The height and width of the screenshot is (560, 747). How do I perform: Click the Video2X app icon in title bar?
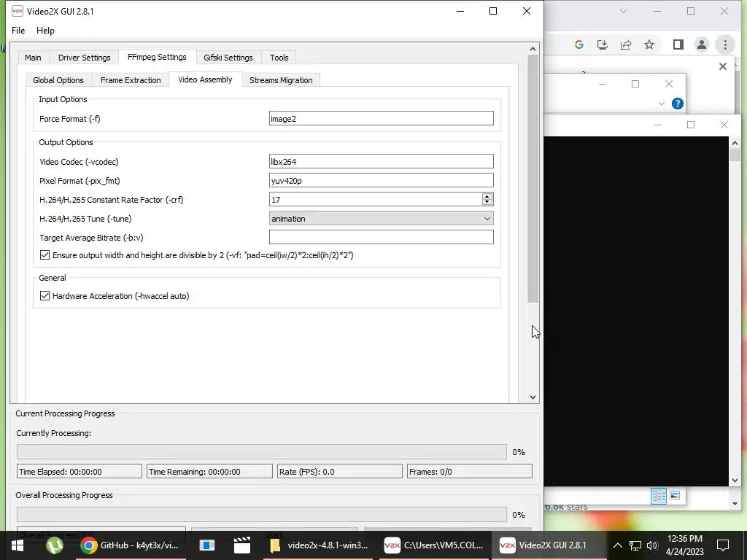[x=18, y=11]
